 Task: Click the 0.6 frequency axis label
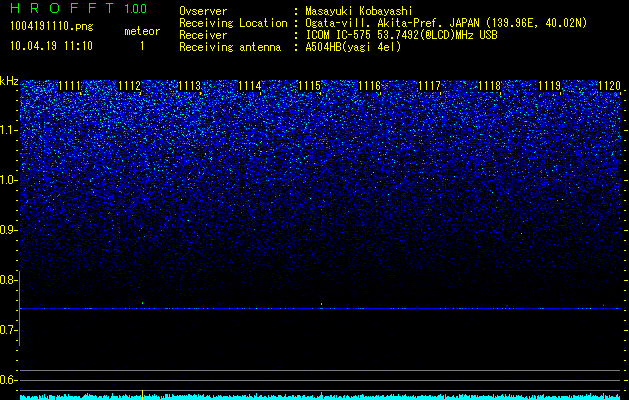(8, 380)
